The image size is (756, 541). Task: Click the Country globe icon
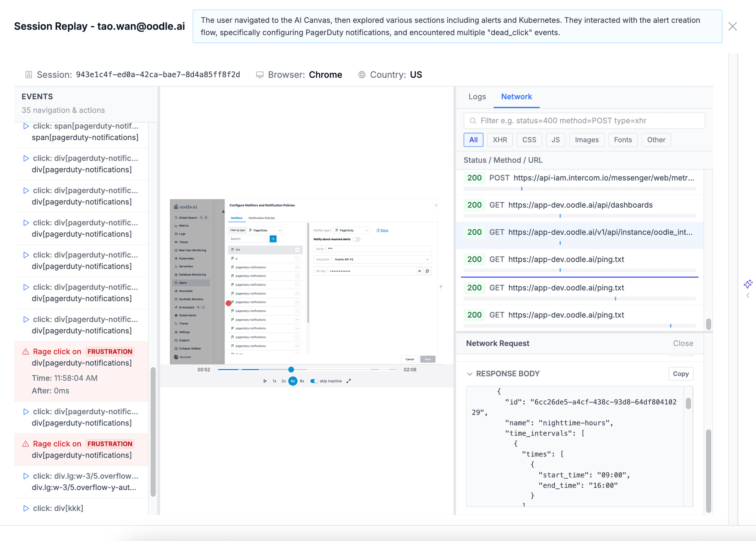tap(362, 75)
